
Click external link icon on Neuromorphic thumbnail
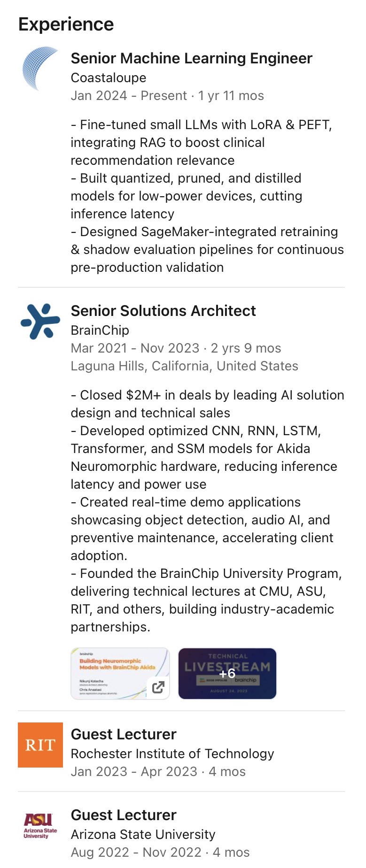pyautogui.click(x=158, y=687)
